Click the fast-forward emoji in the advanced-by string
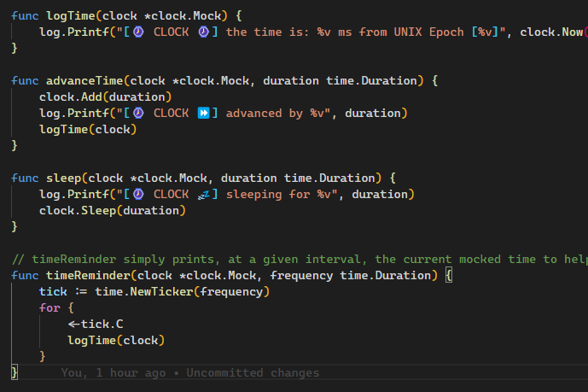The width and height of the screenshot is (588, 392). 204,114
